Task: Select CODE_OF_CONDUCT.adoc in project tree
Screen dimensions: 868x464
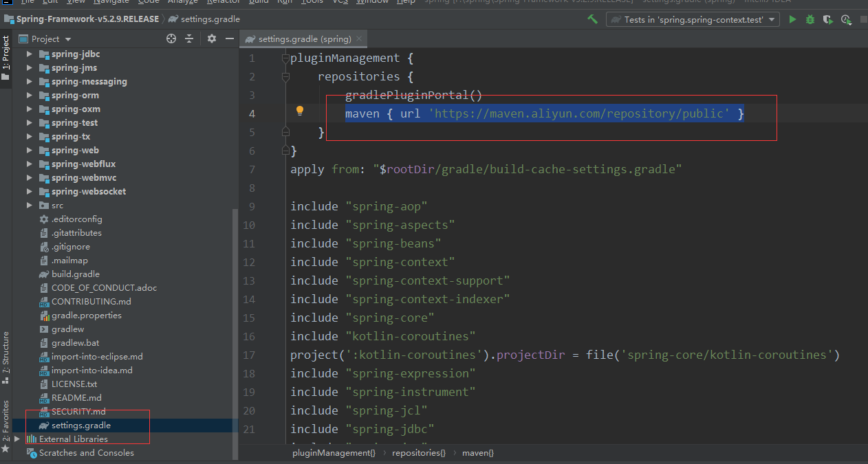Action: (x=104, y=287)
